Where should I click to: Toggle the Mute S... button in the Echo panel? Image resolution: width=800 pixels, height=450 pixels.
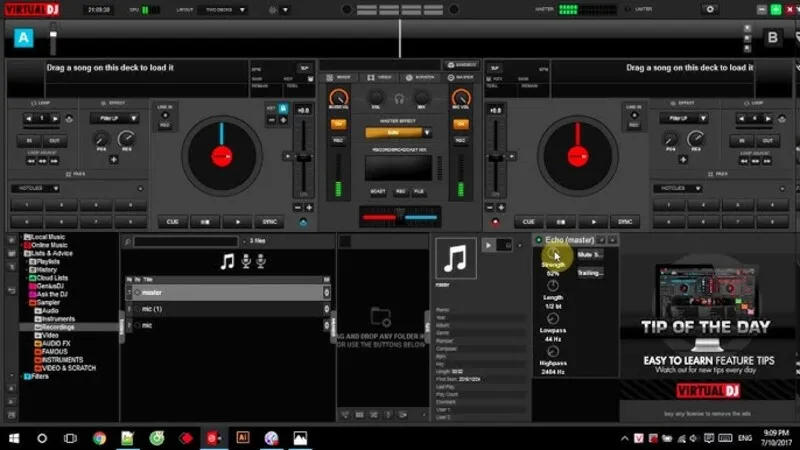[x=590, y=255]
